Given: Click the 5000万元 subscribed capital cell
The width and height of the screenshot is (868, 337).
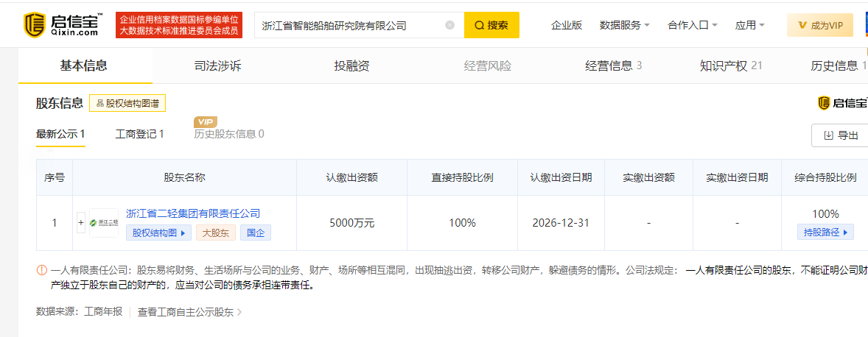Looking at the screenshot, I should point(351,223).
